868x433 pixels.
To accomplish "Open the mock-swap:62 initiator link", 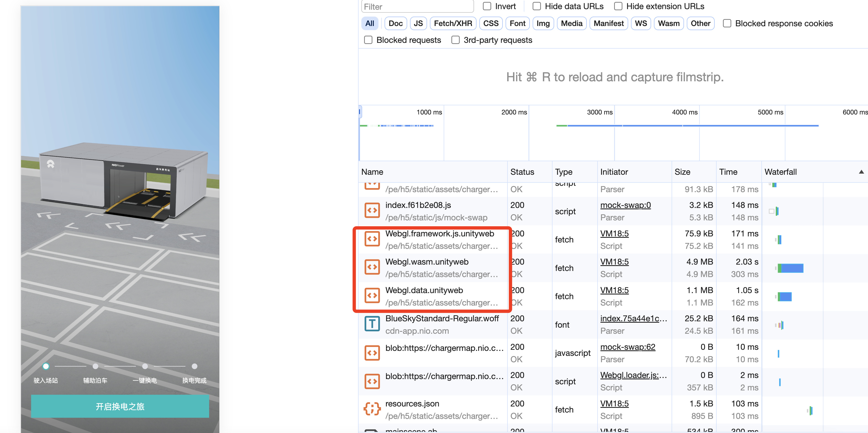I will 627,347.
